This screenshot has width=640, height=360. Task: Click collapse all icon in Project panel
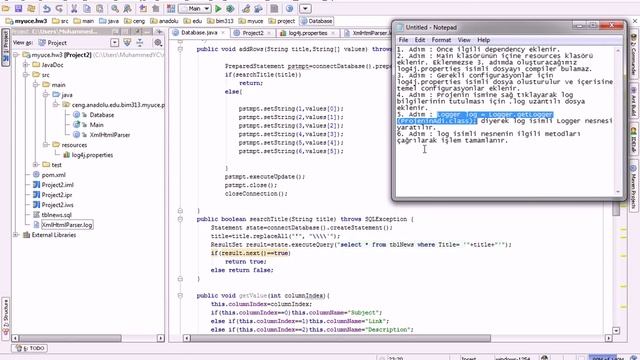140,42
